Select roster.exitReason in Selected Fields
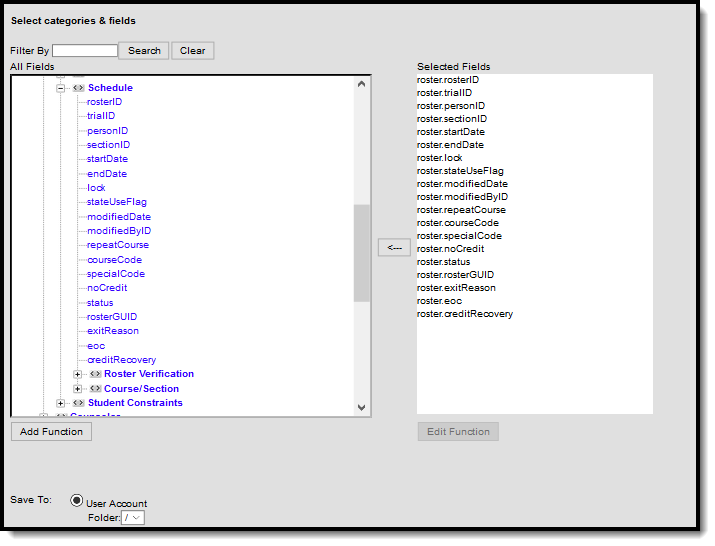This screenshot has width=715, height=546. click(456, 288)
